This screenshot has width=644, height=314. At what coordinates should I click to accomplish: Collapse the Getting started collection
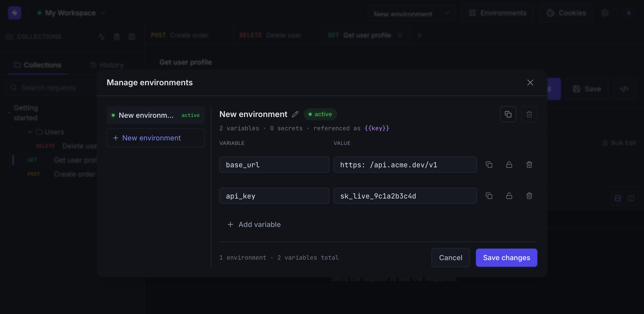point(9,113)
